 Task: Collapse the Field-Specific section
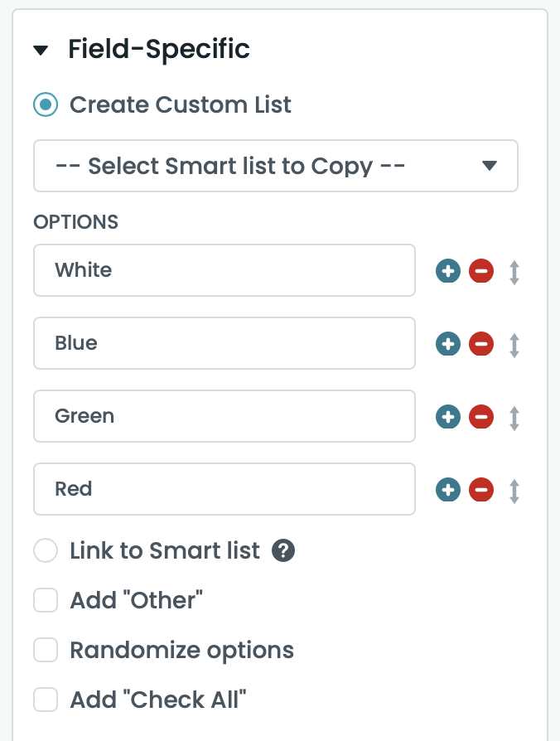coord(41,51)
